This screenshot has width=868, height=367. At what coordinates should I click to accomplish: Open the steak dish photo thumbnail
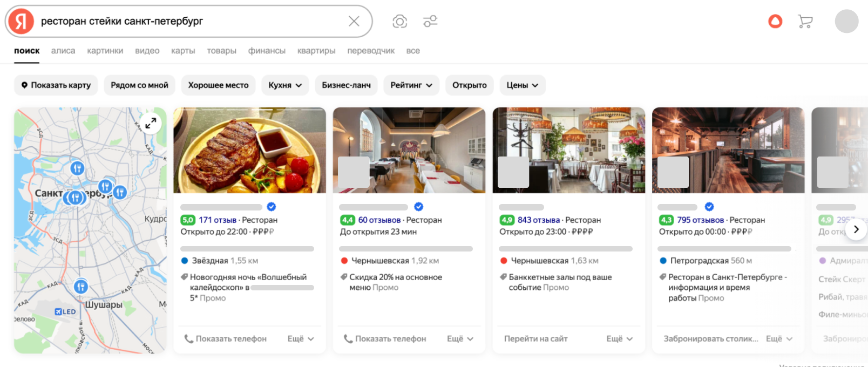[x=249, y=150]
